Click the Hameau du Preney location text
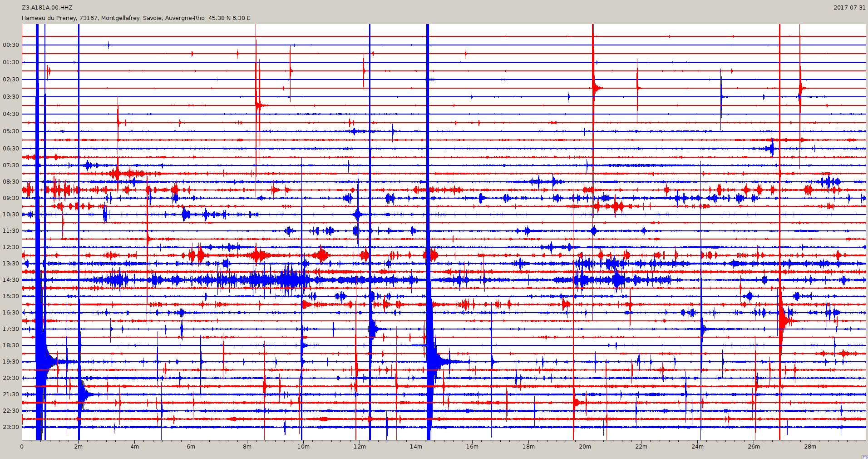The image size is (868, 459). (113, 18)
